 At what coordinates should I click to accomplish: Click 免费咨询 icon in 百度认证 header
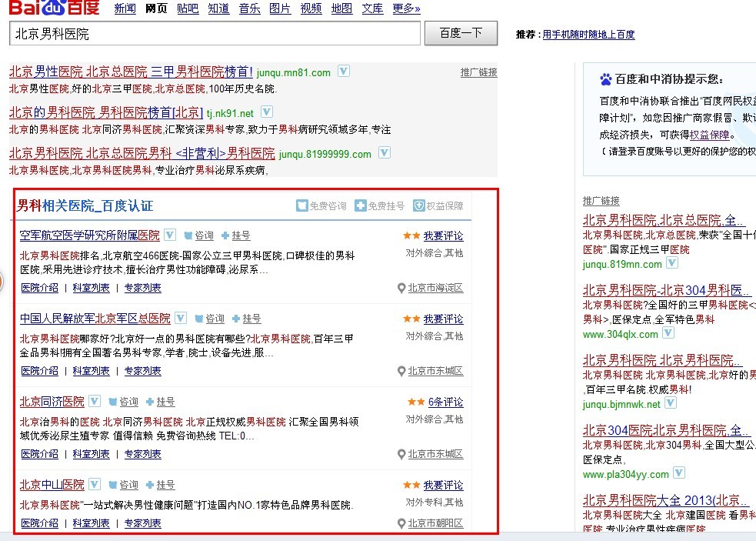point(301,206)
